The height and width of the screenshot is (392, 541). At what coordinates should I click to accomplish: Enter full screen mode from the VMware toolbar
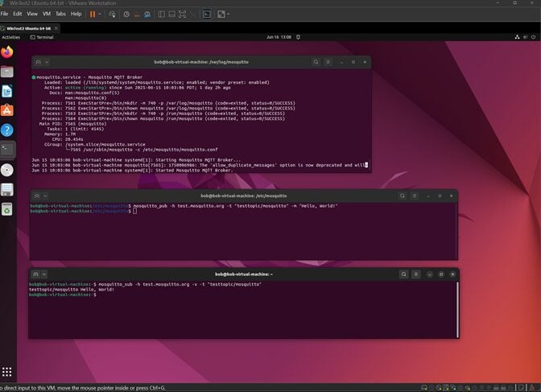(182, 14)
